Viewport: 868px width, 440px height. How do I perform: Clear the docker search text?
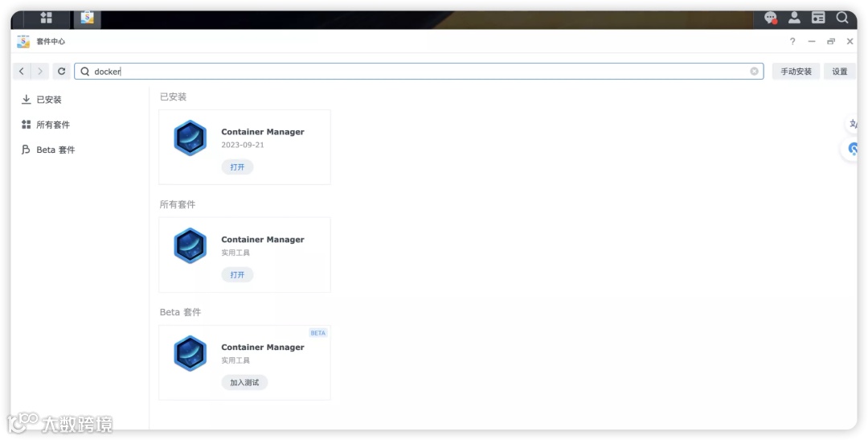tap(754, 71)
